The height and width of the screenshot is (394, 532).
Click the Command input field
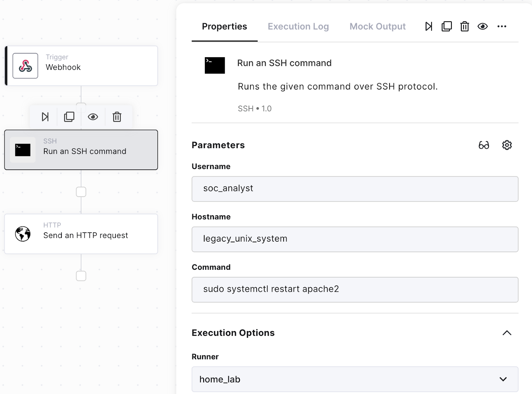355,289
